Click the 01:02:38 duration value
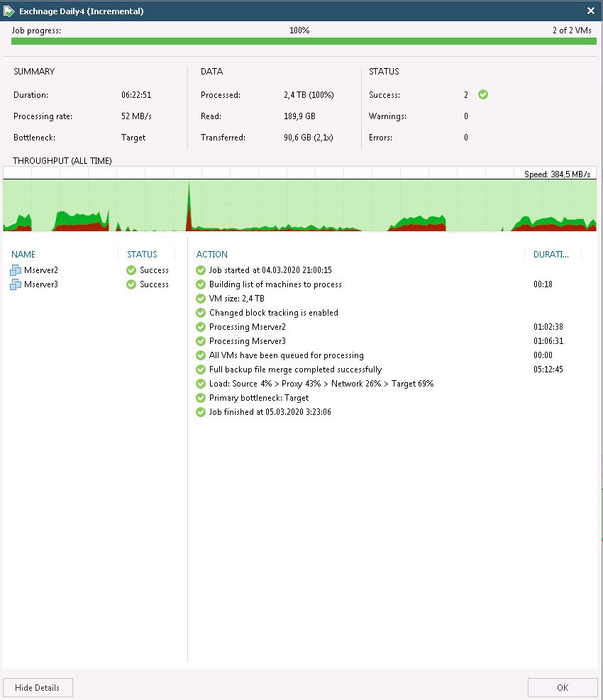This screenshot has width=603, height=700. click(x=548, y=327)
